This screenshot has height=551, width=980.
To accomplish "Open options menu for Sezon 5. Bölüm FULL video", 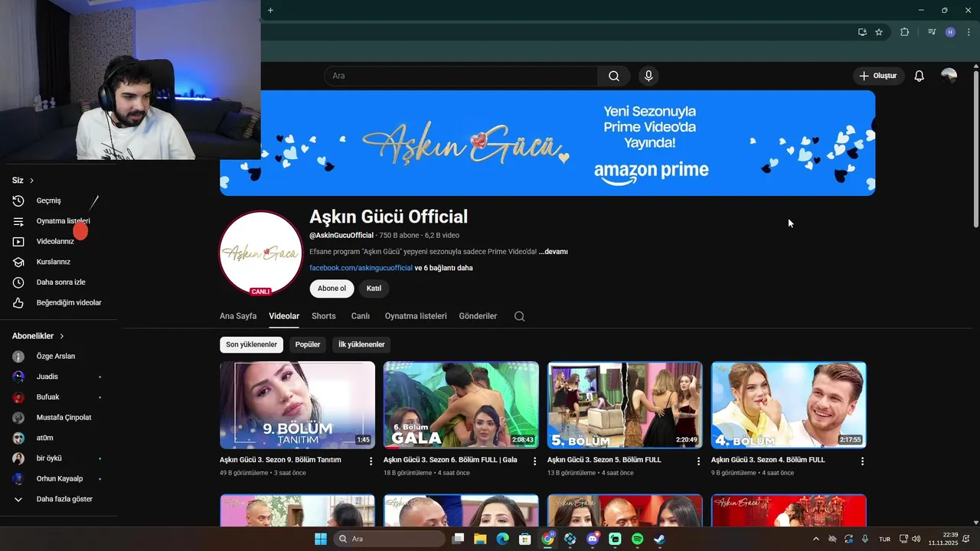I will pos(698,461).
